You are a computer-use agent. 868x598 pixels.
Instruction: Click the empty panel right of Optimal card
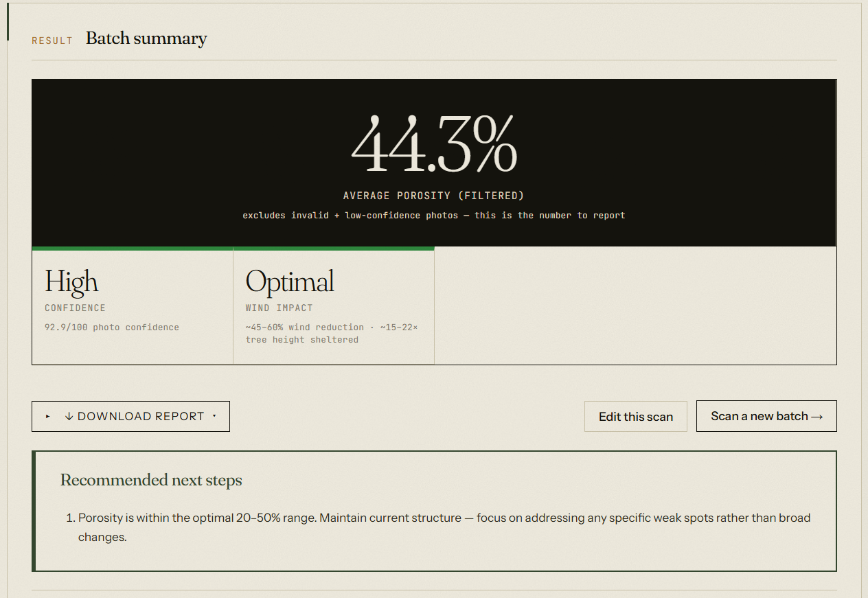(635, 306)
